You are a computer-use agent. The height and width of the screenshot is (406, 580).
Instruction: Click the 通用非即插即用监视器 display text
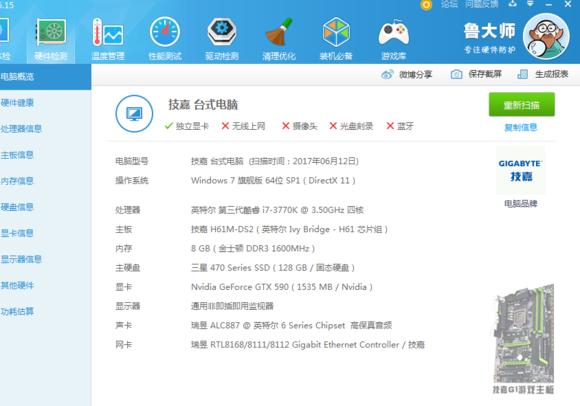point(232,306)
